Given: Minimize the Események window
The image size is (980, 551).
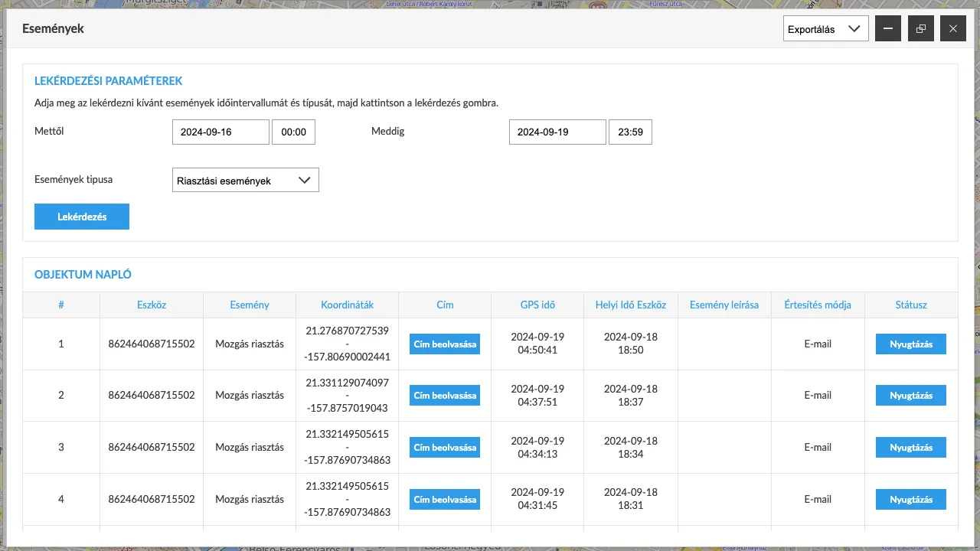Looking at the screenshot, I should [888, 29].
